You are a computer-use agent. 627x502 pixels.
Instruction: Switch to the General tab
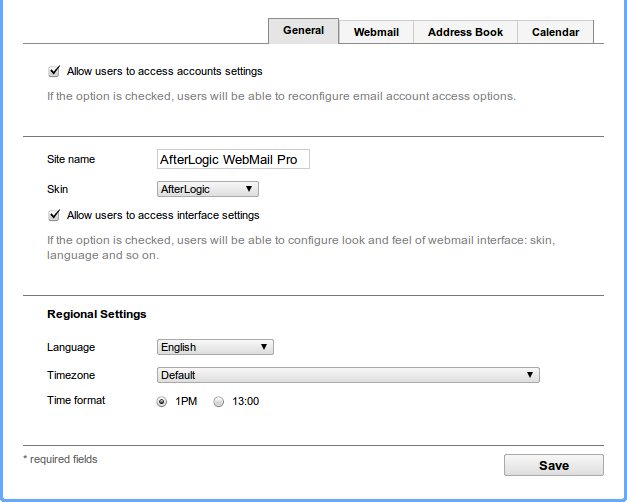[303, 31]
